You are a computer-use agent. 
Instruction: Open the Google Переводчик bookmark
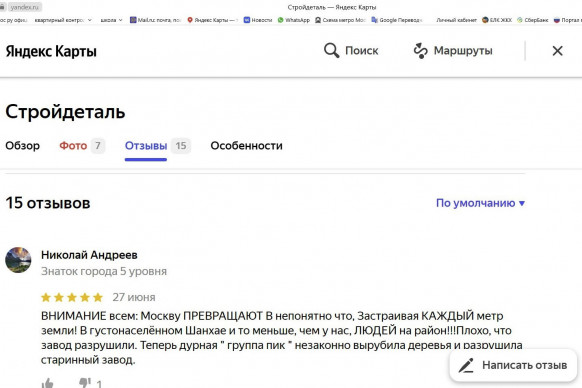397,20
